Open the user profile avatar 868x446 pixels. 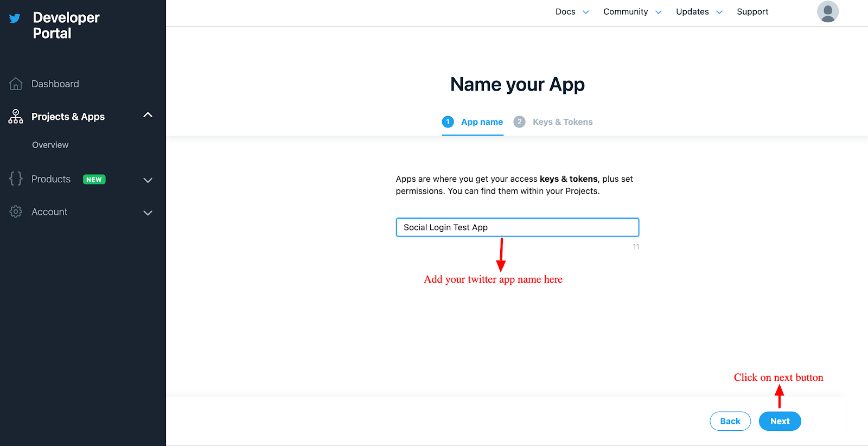coord(828,11)
